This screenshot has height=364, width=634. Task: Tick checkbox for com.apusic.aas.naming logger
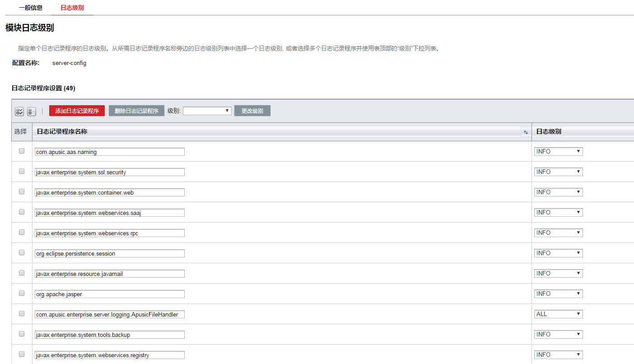(x=22, y=151)
